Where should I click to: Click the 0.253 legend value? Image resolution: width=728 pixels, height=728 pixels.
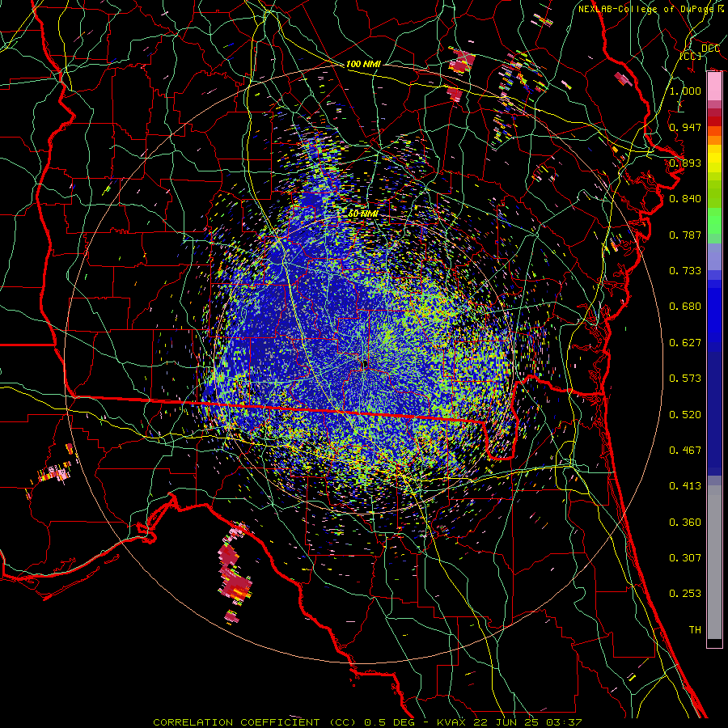[x=685, y=594]
